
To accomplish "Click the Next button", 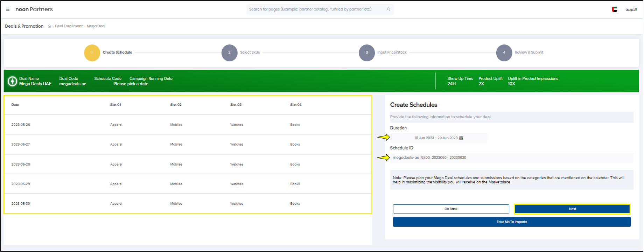I will [572, 209].
